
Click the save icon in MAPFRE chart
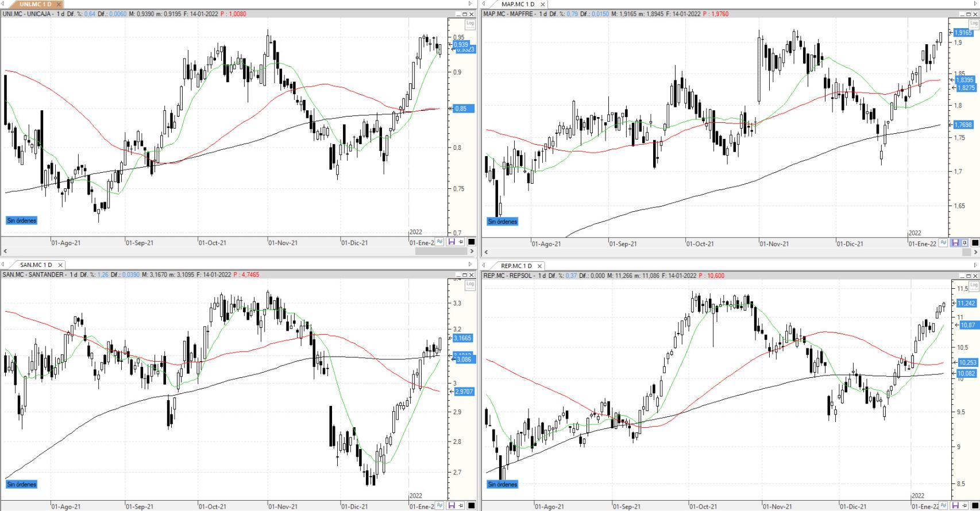click(955, 243)
